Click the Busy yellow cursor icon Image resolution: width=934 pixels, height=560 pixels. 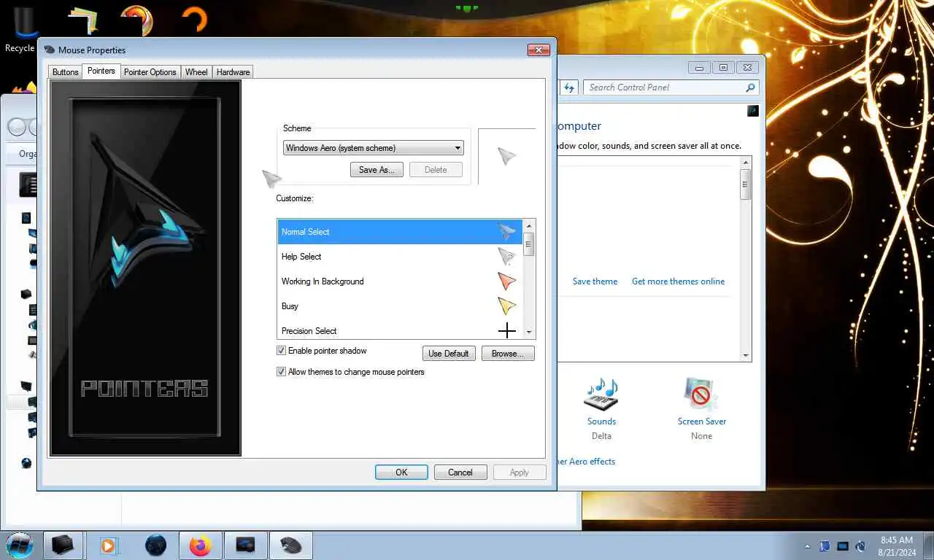point(507,306)
